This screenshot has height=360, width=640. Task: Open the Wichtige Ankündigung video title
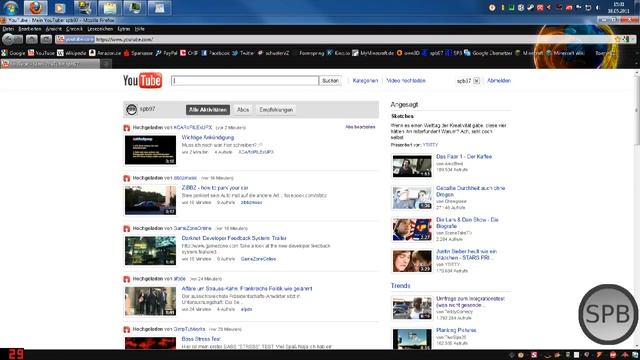click(208, 138)
